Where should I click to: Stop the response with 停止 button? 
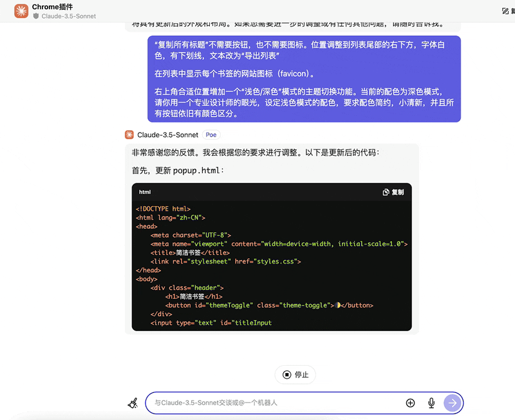[295, 374]
